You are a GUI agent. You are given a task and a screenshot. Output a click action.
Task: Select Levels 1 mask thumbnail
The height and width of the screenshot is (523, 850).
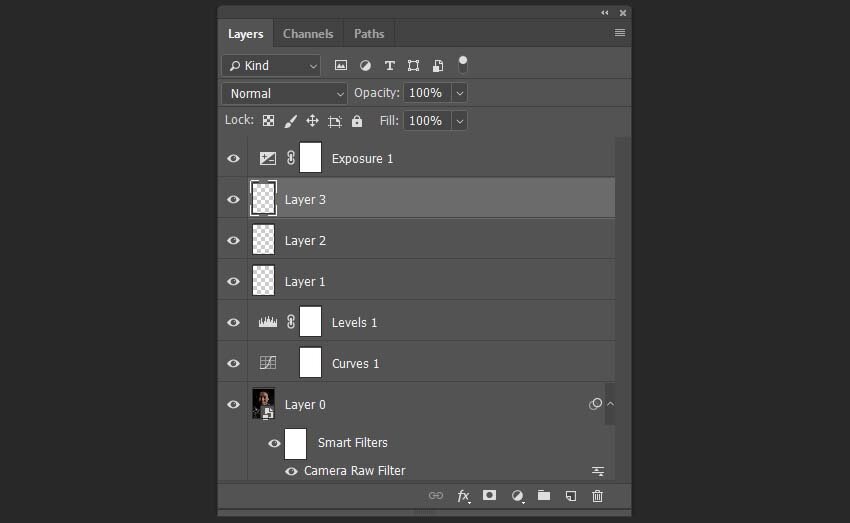pyautogui.click(x=311, y=321)
